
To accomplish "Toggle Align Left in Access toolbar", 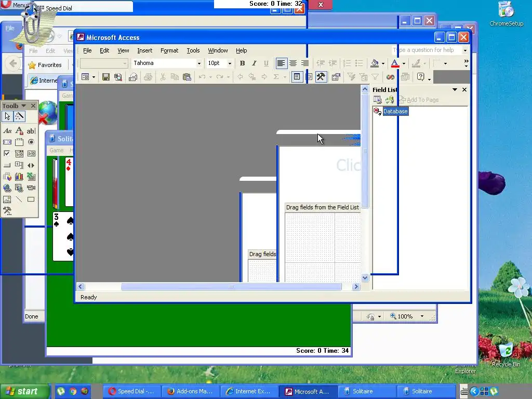I will pyautogui.click(x=281, y=63).
